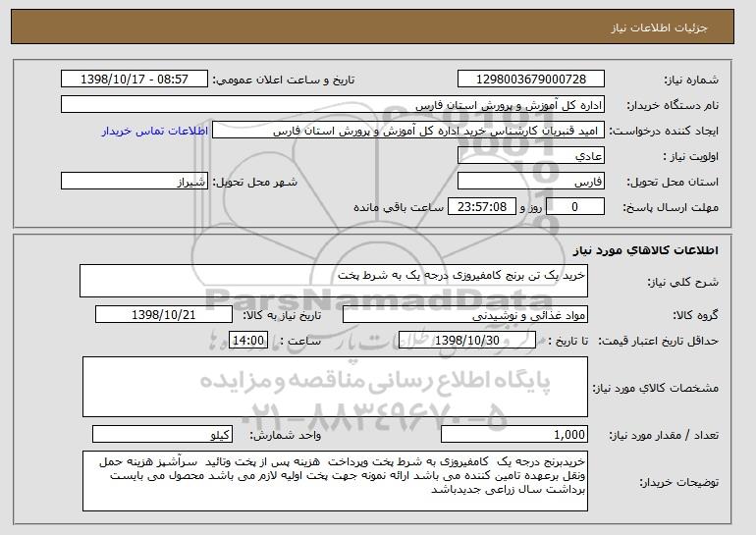
Task: Click the buyer organization name field
Action: (x=333, y=105)
